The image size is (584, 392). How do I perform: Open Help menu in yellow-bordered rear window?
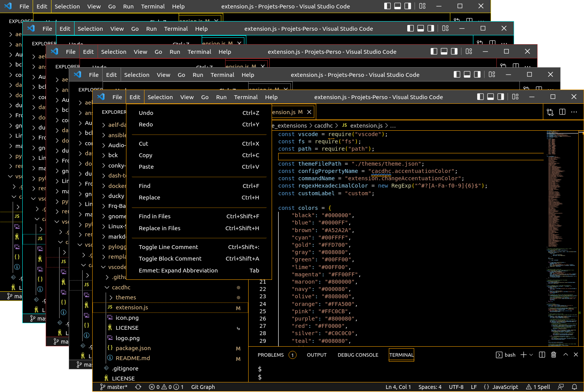pos(178,6)
